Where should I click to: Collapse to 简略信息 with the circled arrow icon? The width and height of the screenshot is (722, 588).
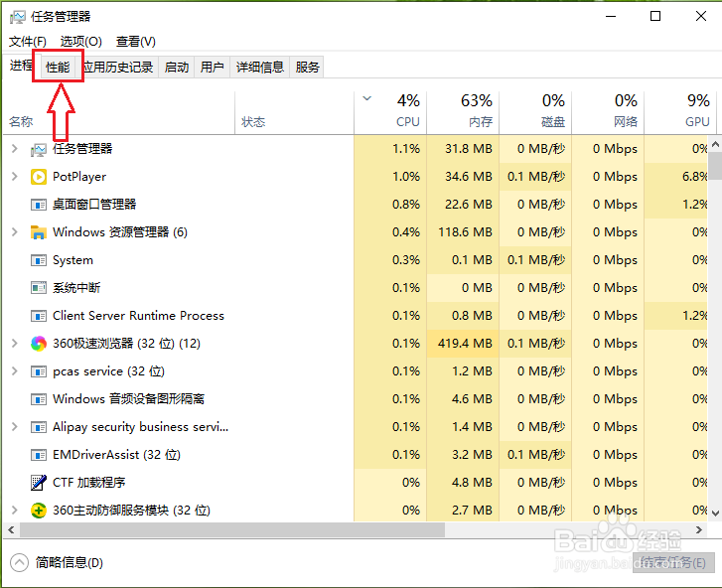19,562
